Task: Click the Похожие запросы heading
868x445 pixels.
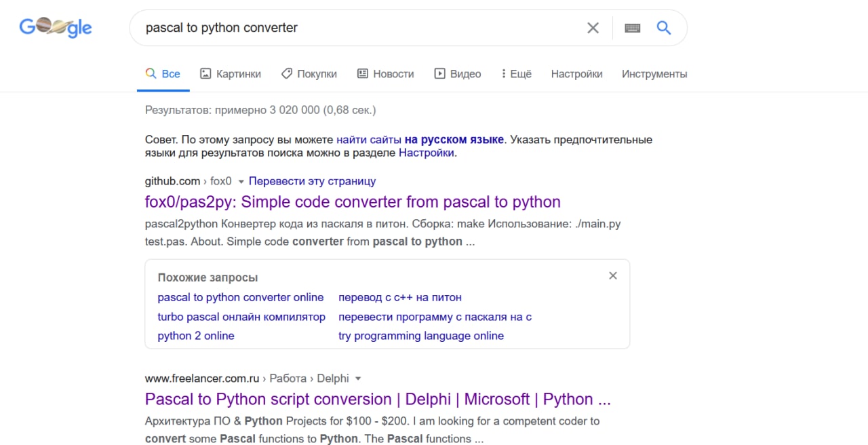Action: point(208,277)
